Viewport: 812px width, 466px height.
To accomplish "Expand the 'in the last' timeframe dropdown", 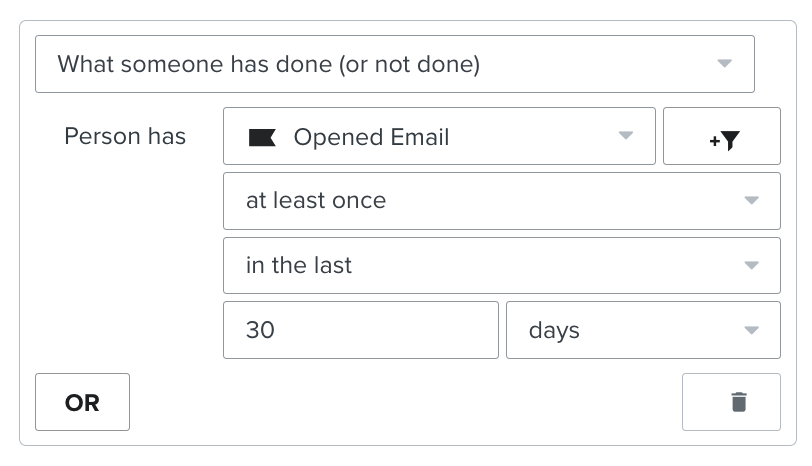I will click(x=501, y=266).
